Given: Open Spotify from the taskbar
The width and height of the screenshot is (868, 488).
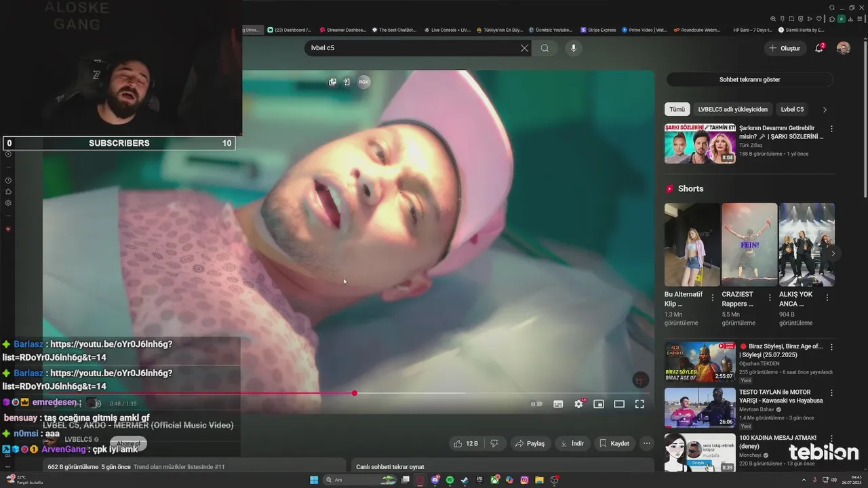Looking at the screenshot, I should pos(450,480).
